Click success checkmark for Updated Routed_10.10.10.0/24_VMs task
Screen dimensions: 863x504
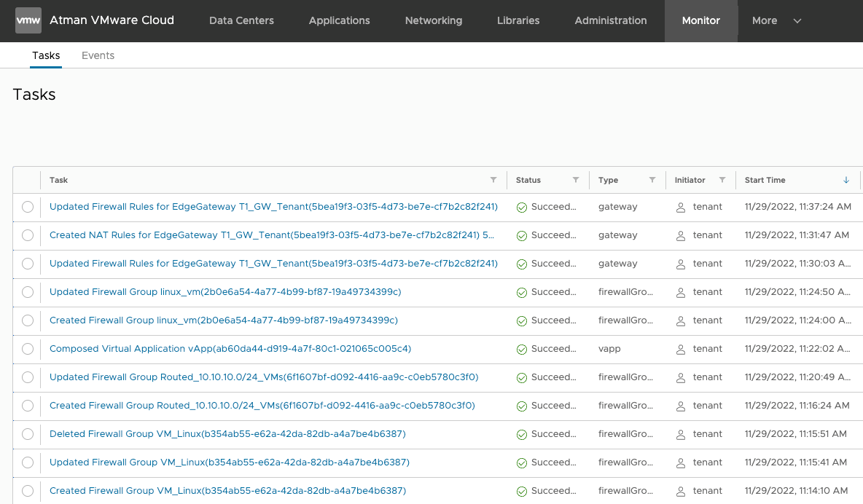tap(522, 378)
